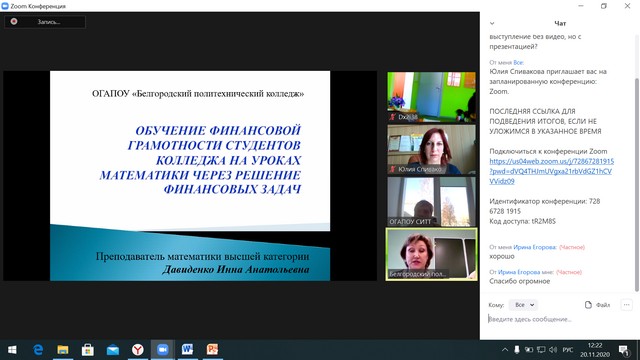This screenshot has width=640, height=360.
Task: Launch Microsoft Edge from the taskbar
Action: pyautogui.click(x=38, y=350)
